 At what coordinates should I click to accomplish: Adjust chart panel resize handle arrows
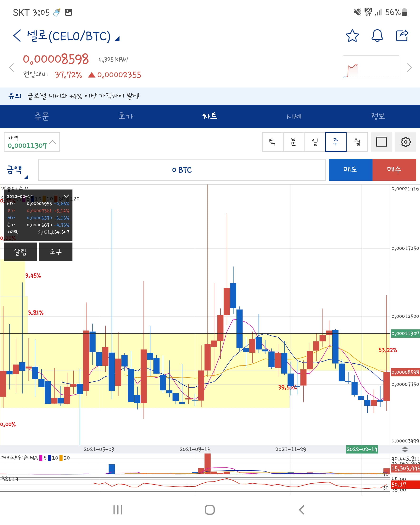(405, 449)
